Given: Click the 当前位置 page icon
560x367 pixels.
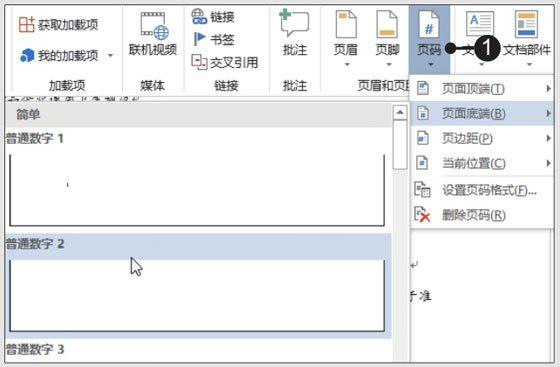Looking at the screenshot, I should [x=423, y=163].
